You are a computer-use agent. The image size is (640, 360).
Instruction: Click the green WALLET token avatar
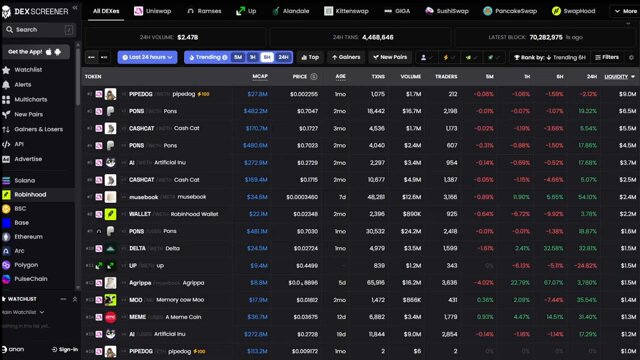(x=110, y=214)
